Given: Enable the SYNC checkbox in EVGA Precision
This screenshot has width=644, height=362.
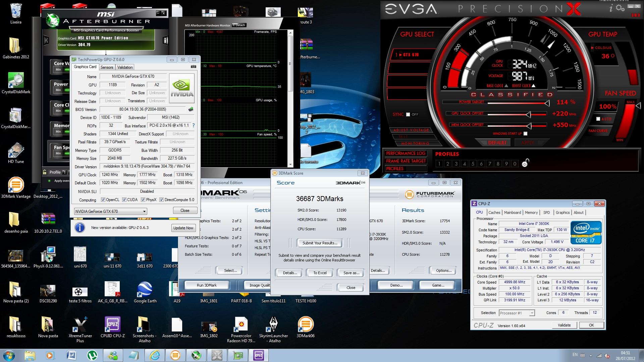Looking at the screenshot, I should pos(408,115).
